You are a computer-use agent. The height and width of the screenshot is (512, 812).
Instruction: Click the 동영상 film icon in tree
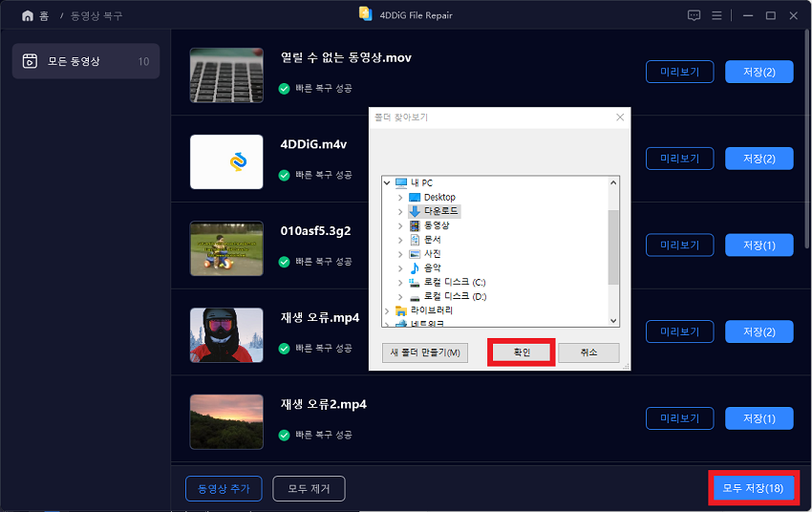pos(415,225)
